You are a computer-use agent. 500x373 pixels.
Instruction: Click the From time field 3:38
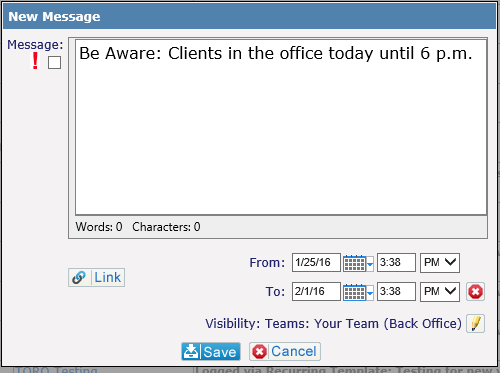pos(396,263)
